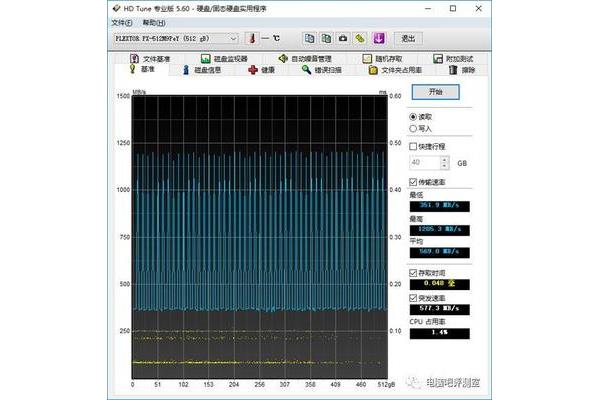Increase short stroke GB with up arrow
The image size is (600, 400).
pos(445,159)
